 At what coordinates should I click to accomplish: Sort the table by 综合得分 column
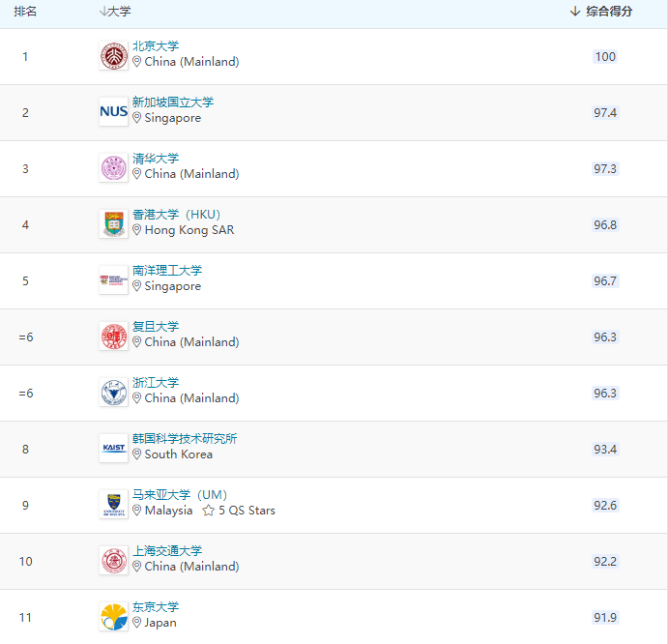click(x=602, y=12)
